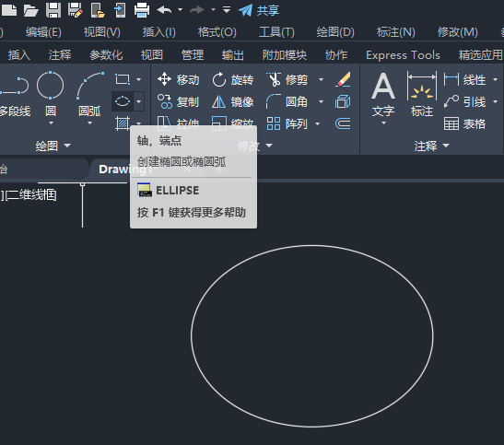
Task: Select the 圆角 fillet tool
Action: [287, 102]
